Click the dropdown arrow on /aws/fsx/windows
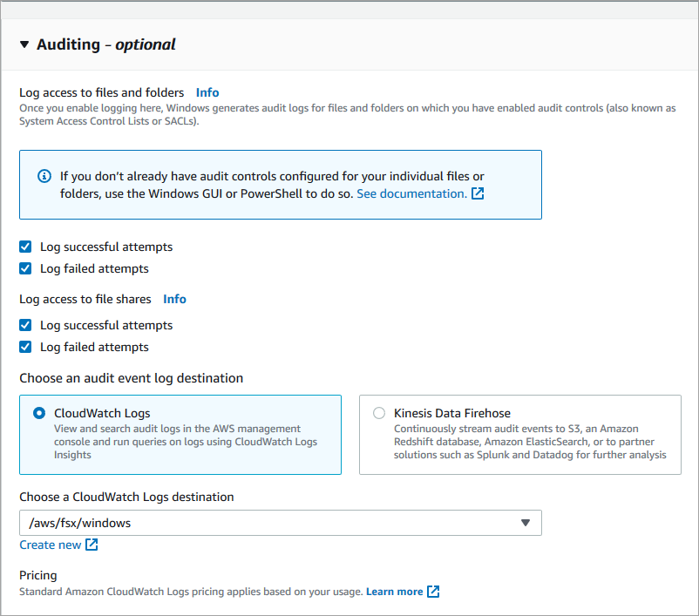Image resolution: width=699 pixels, height=616 pixels. pos(526,523)
